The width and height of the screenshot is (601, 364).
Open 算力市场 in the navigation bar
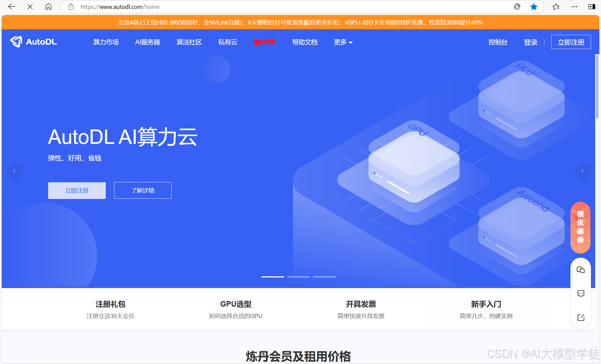coord(106,42)
